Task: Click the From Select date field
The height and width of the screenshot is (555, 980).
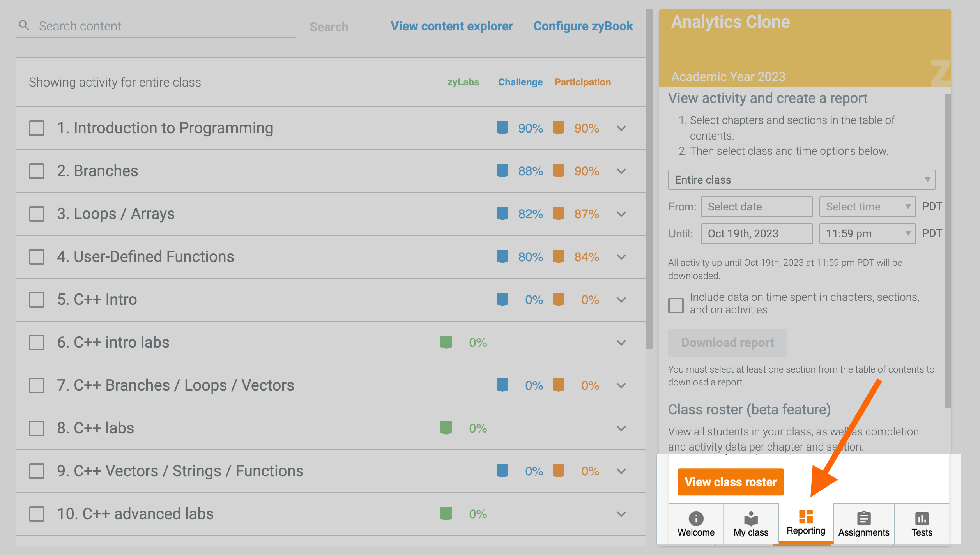Action: click(x=757, y=207)
